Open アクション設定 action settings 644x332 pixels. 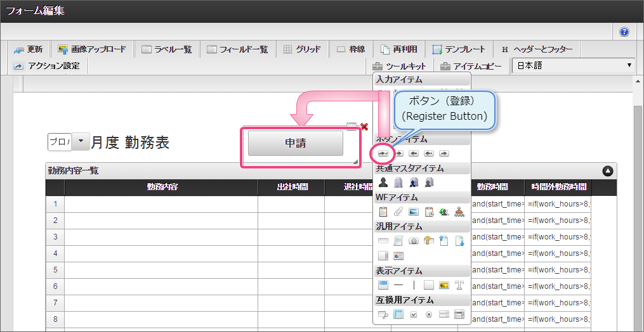tap(46, 66)
